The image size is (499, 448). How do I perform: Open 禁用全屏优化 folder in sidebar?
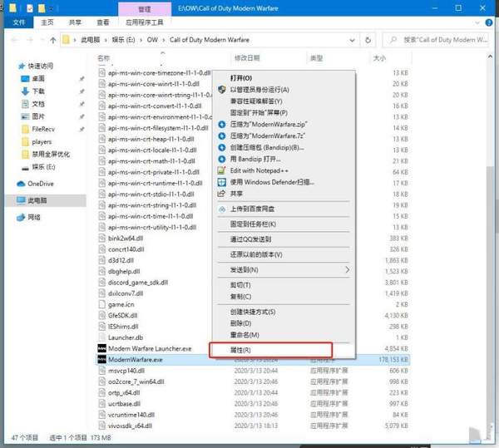(x=51, y=155)
